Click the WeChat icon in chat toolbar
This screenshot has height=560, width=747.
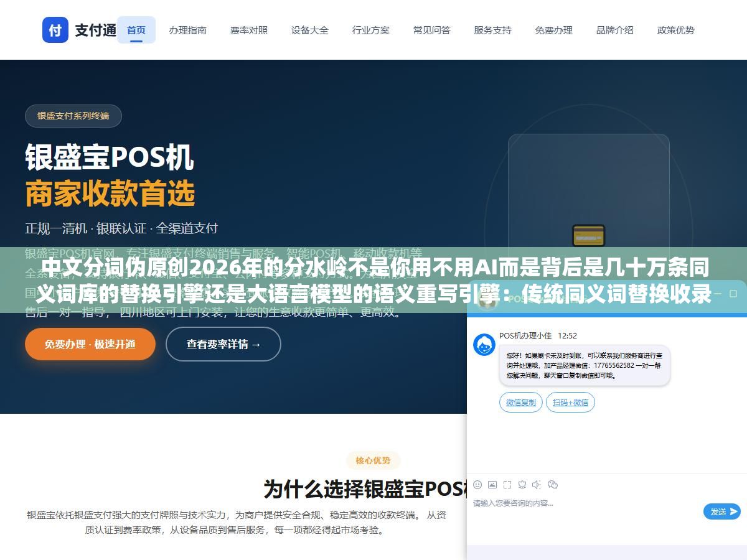pos(553,485)
